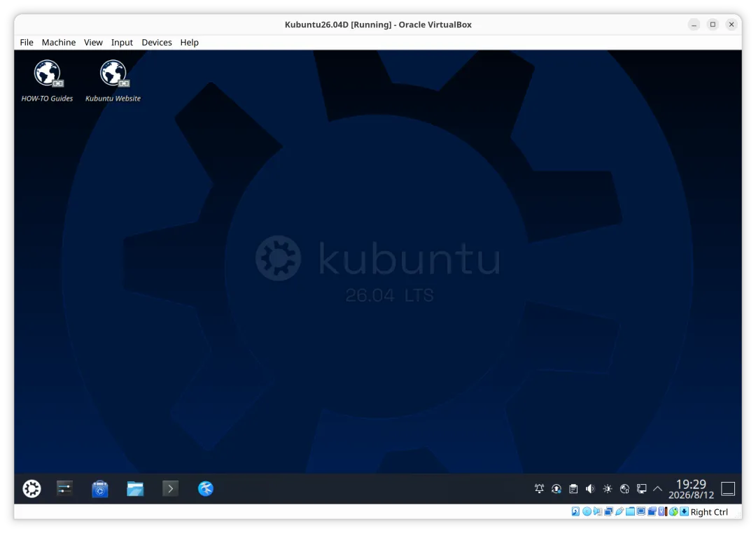The width and height of the screenshot is (756, 533).
Task: Open Dolphin file manager from taskbar
Action: pyautogui.click(x=135, y=489)
